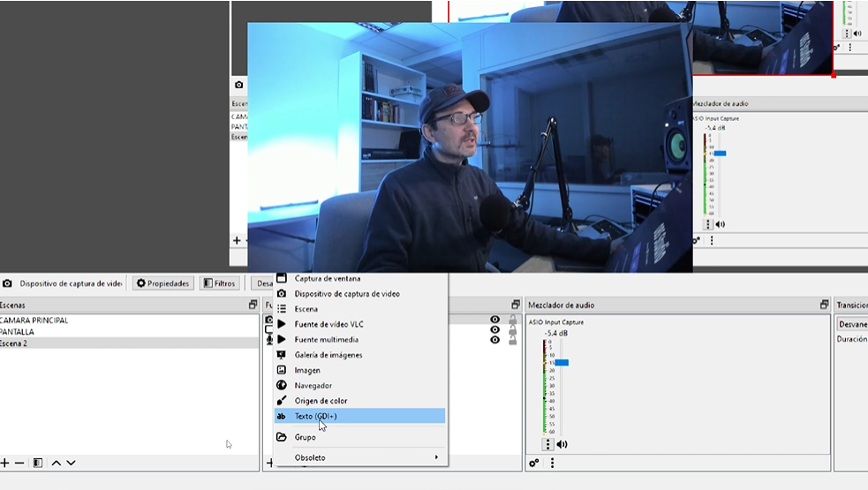Undock the Escenas panel
The width and height of the screenshot is (868, 490).
pos(253,305)
